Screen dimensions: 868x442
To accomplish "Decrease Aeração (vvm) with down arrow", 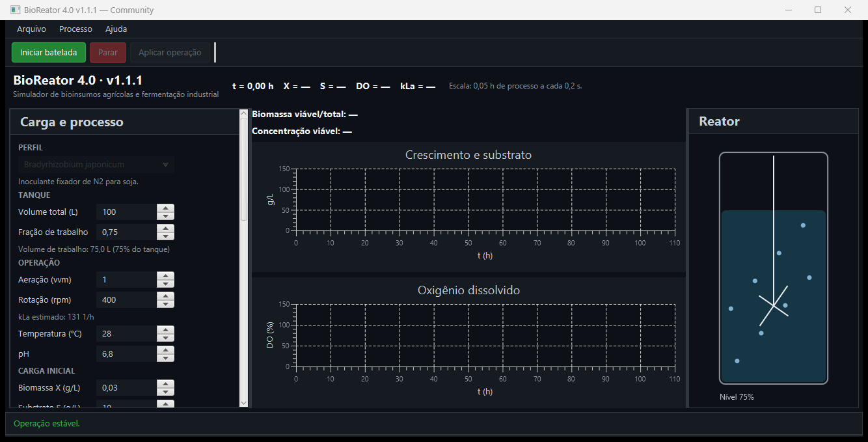I will (166, 284).
